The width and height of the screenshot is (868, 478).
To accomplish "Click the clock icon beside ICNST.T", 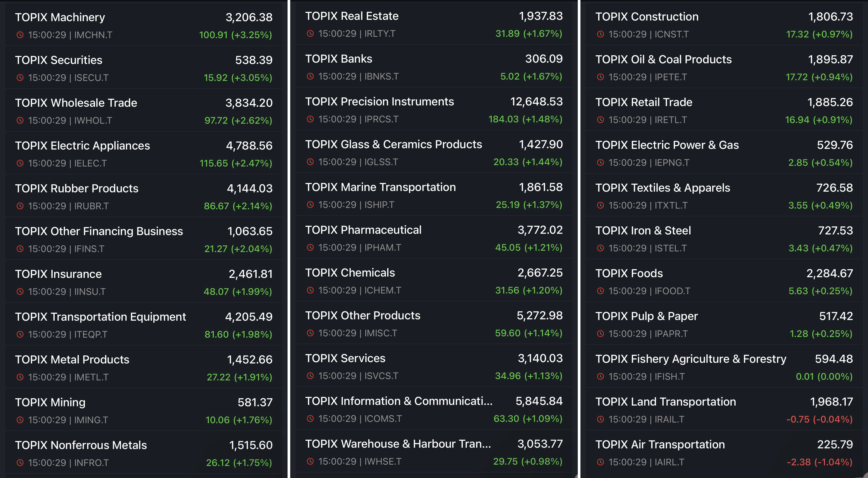I will (601, 34).
